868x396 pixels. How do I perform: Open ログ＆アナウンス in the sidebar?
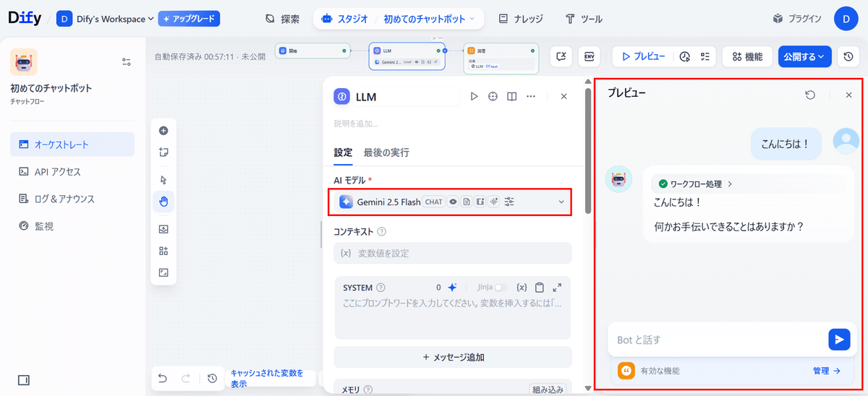[x=72, y=199]
